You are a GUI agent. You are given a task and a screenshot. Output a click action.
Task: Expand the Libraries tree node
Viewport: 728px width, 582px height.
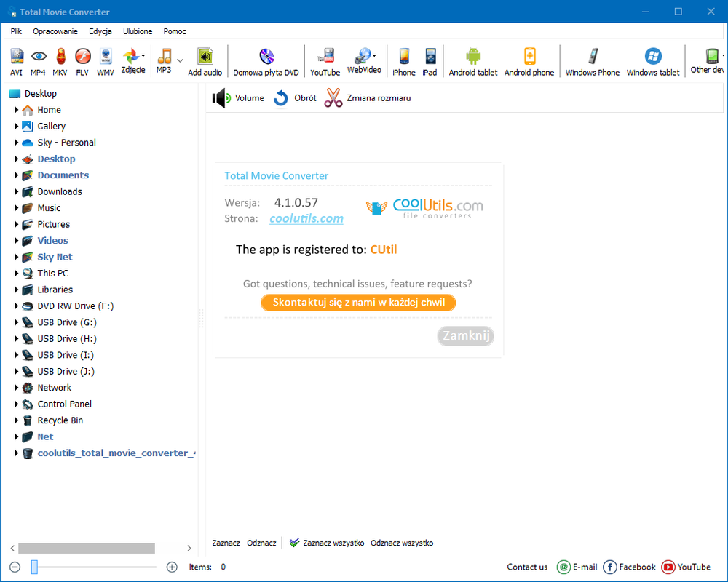click(16, 290)
